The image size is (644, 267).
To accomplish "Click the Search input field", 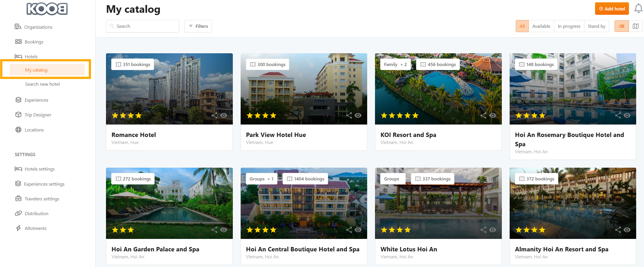I will point(142,26).
